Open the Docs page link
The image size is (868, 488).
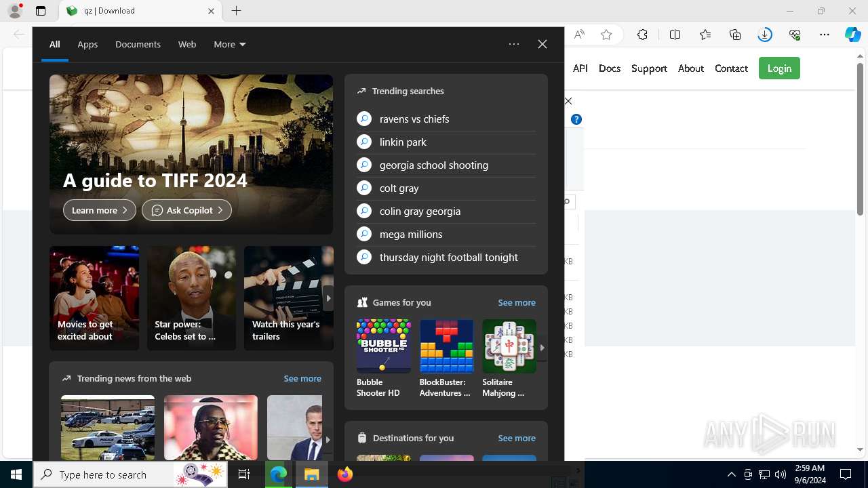[610, 68]
